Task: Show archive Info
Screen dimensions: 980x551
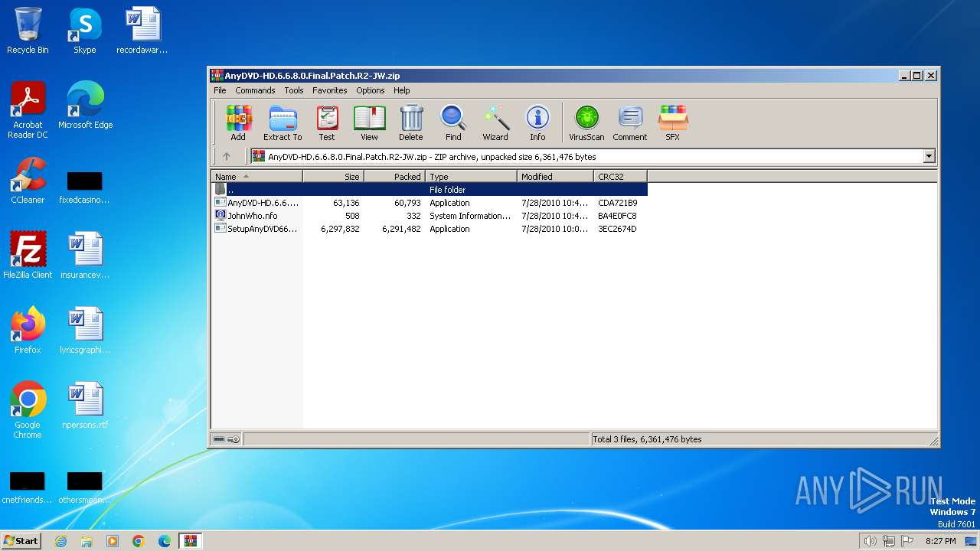Action: tap(537, 123)
